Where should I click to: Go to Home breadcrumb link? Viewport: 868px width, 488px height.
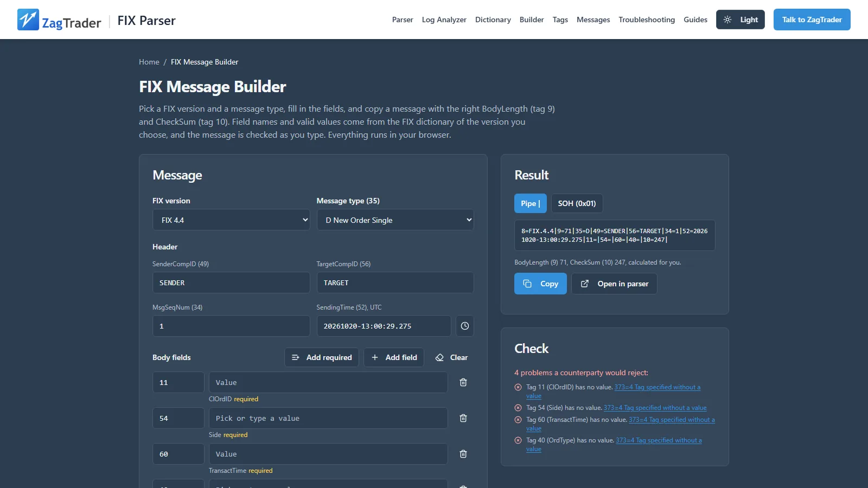point(149,62)
